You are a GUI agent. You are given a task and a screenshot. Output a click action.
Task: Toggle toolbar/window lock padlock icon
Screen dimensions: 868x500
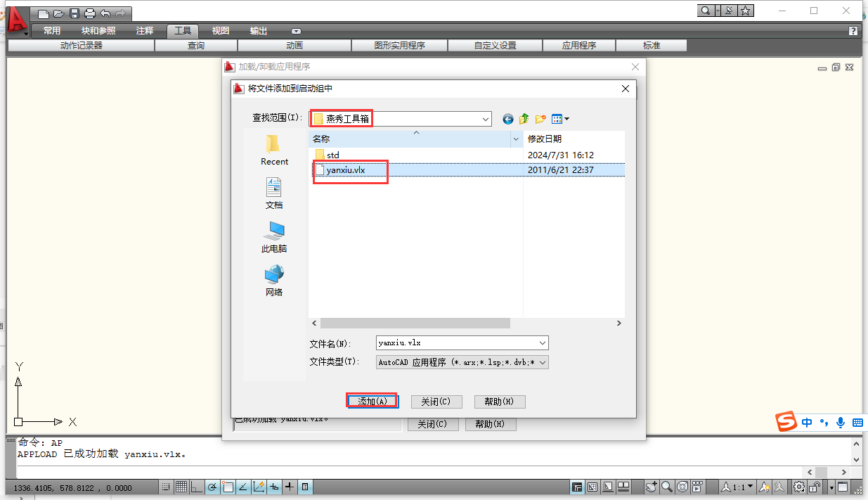(x=815, y=487)
